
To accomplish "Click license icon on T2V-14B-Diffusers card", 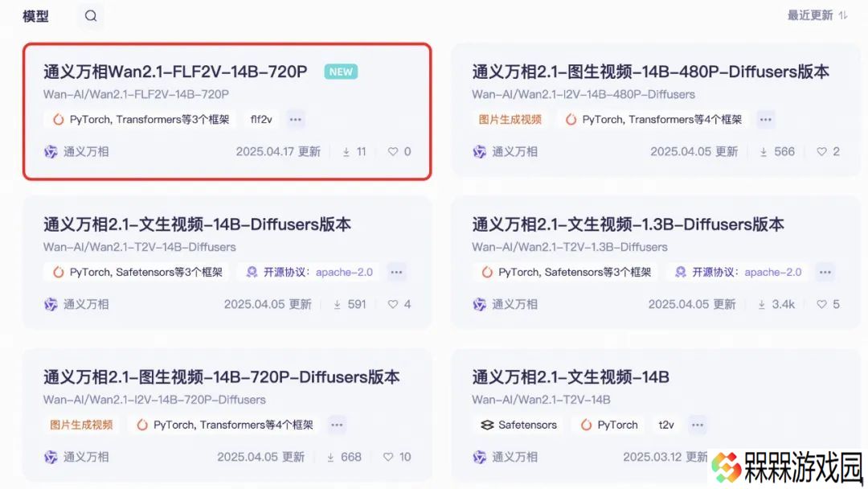I will pyautogui.click(x=252, y=272).
